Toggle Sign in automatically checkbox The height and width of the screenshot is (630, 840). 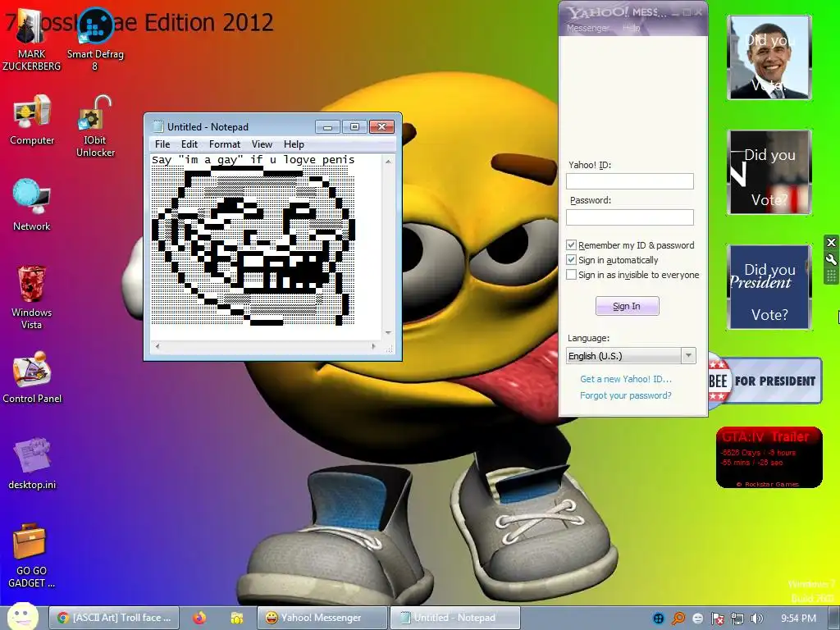click(x=571, y=260)
